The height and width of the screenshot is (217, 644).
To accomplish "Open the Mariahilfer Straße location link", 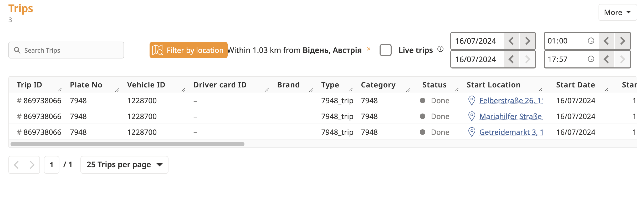I will (510, 116).
